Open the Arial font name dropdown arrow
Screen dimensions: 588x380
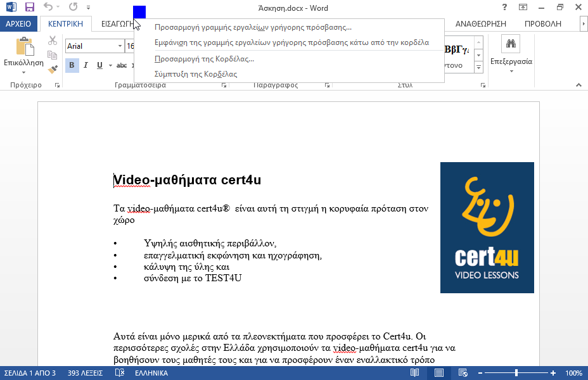tap(120, 46)
